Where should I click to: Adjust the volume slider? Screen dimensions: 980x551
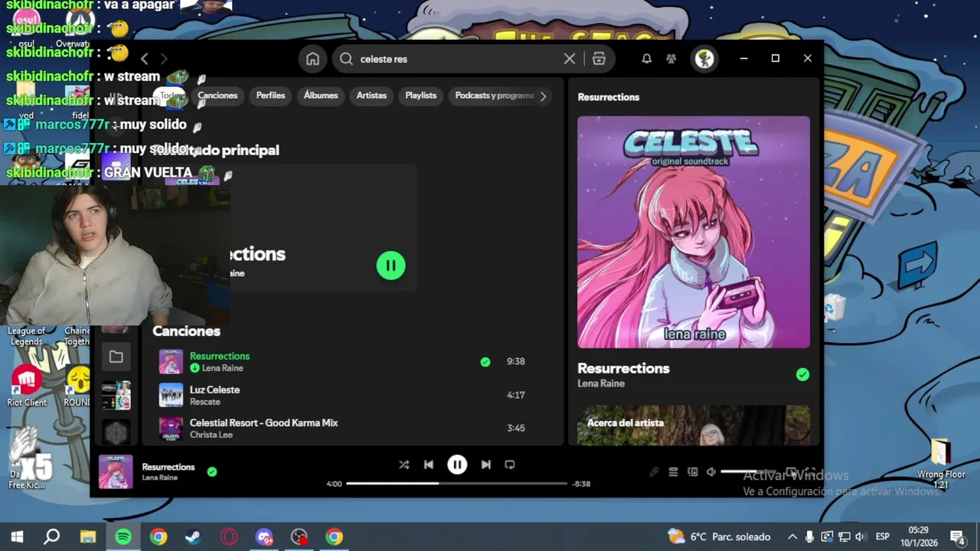[748, 472]
